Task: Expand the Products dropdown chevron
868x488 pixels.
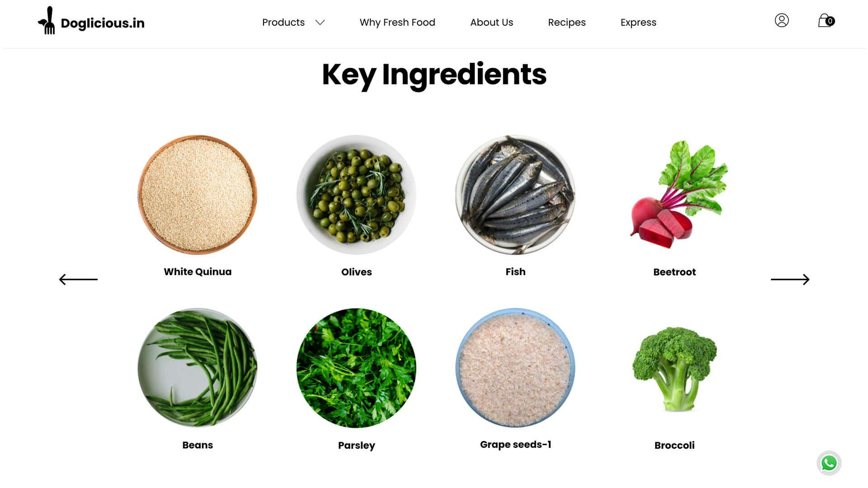Action: pyautogui.click(x=320, y=23)
